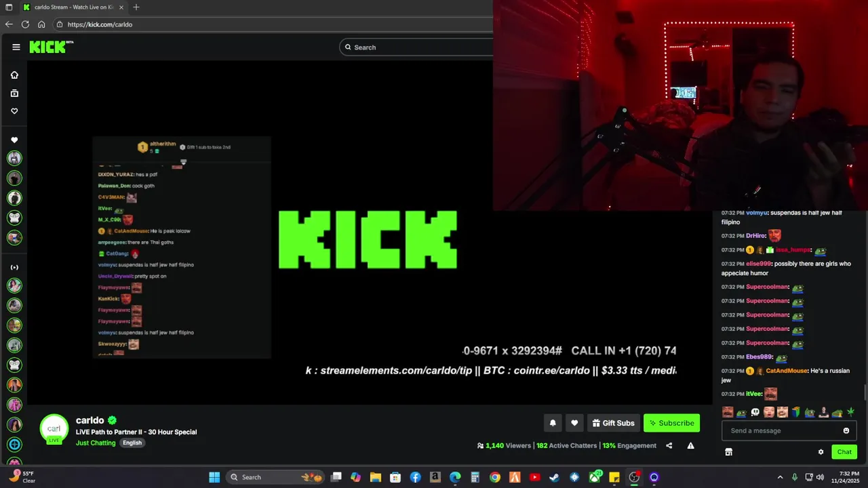Screen dimensions: 868x488
Task: Insert the stacked books emote
Action: coord(796,412)
